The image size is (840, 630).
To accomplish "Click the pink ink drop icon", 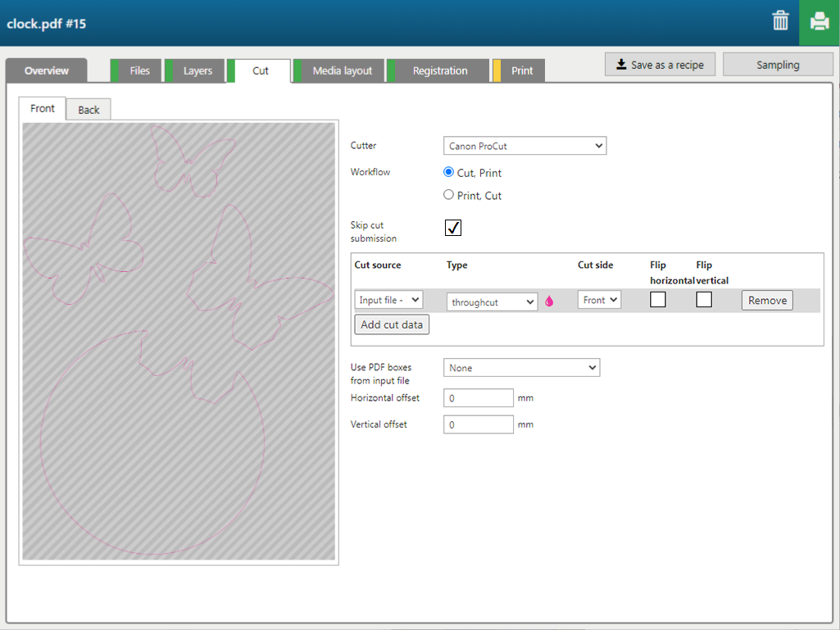I will [549, 301].
